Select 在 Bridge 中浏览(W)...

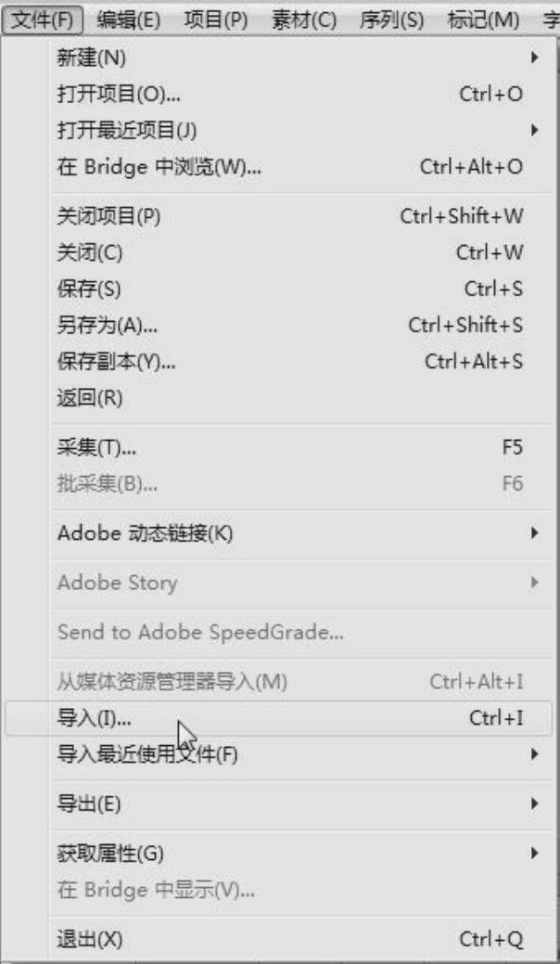[159, 167]
